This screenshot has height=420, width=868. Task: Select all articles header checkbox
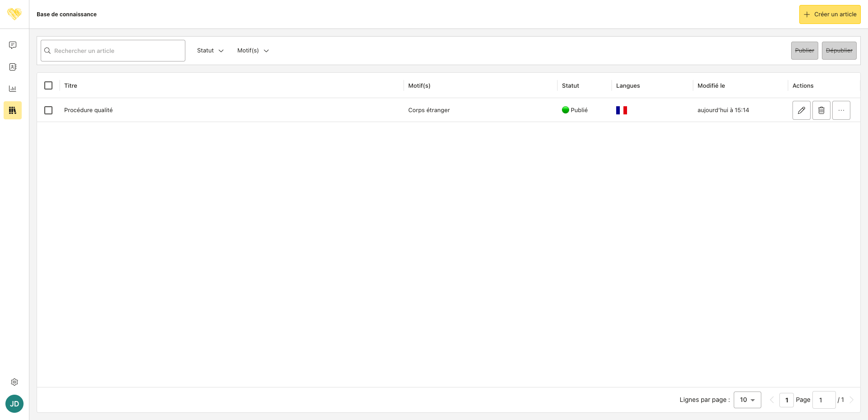[48, 85]
